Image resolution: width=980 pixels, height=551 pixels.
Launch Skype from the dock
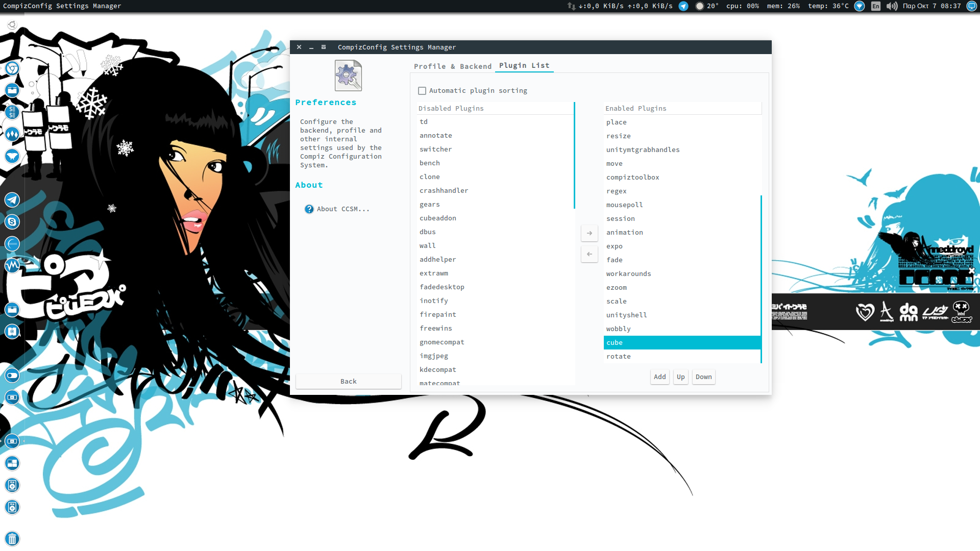(12, 222)
